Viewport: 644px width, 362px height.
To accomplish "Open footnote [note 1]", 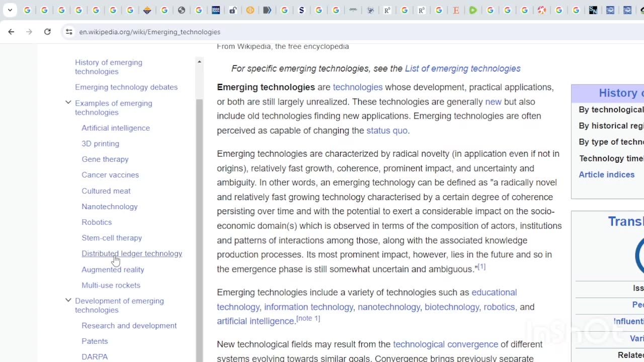I will (308, 318).
